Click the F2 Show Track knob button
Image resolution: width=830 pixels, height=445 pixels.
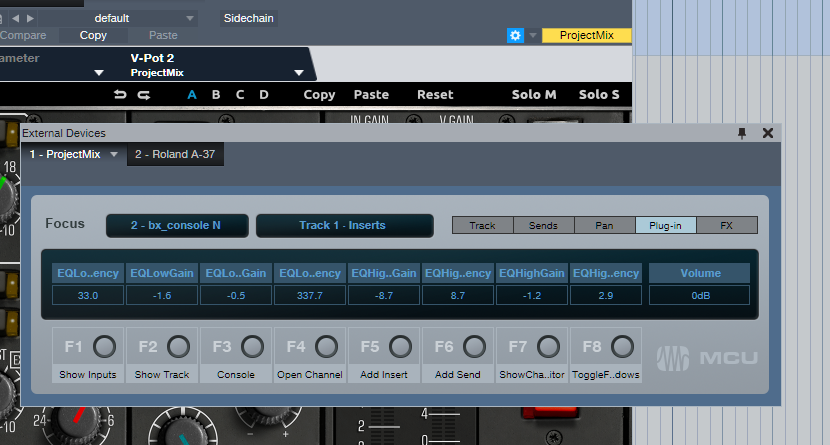coord(178,347)
